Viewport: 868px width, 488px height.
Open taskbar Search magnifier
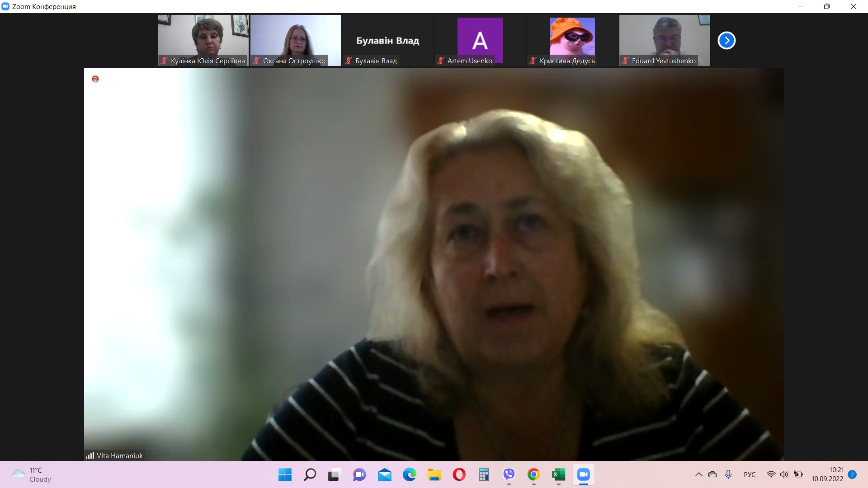tap(310, 474)
